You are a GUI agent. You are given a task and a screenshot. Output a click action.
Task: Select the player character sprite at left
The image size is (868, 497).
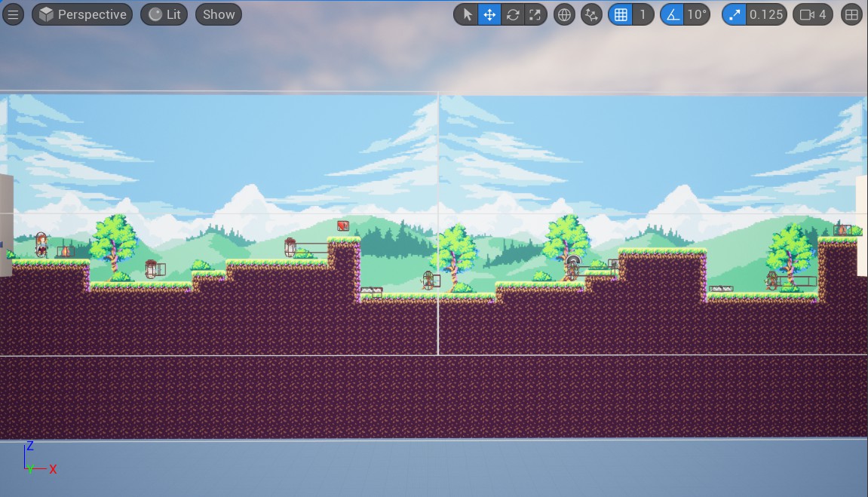41,244
